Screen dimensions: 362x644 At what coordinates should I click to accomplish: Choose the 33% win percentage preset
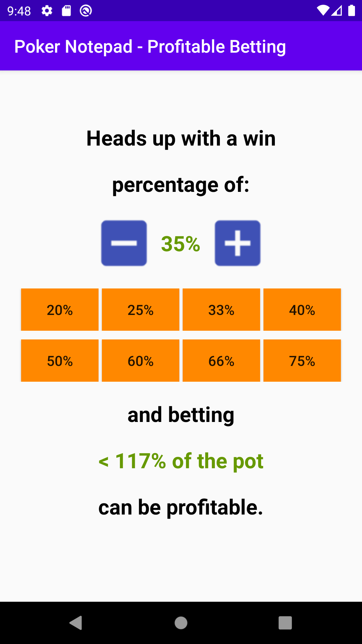(221, 310)
